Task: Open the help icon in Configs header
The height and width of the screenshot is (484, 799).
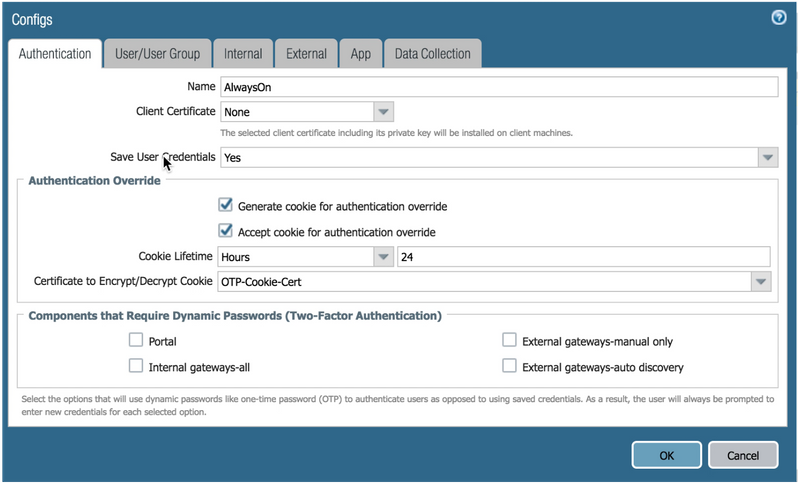Action: (778, 17)
